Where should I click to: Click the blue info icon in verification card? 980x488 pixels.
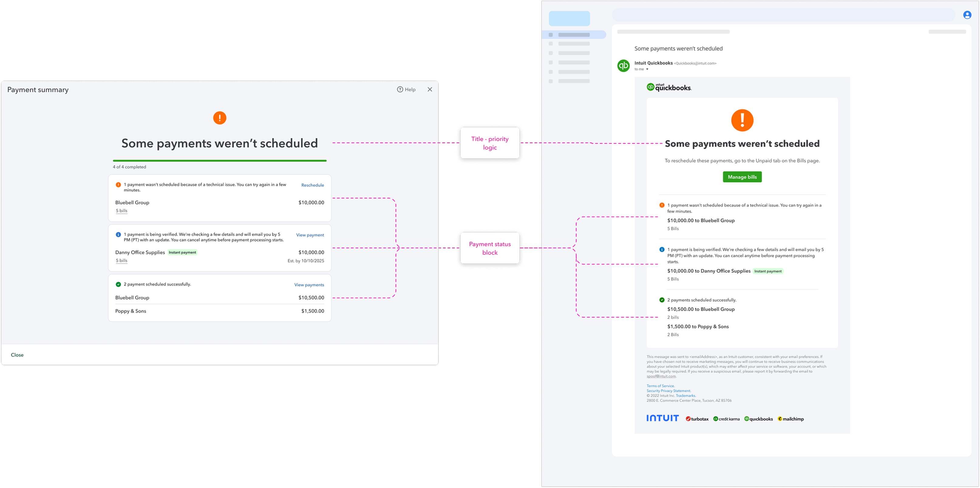[118, 235]
